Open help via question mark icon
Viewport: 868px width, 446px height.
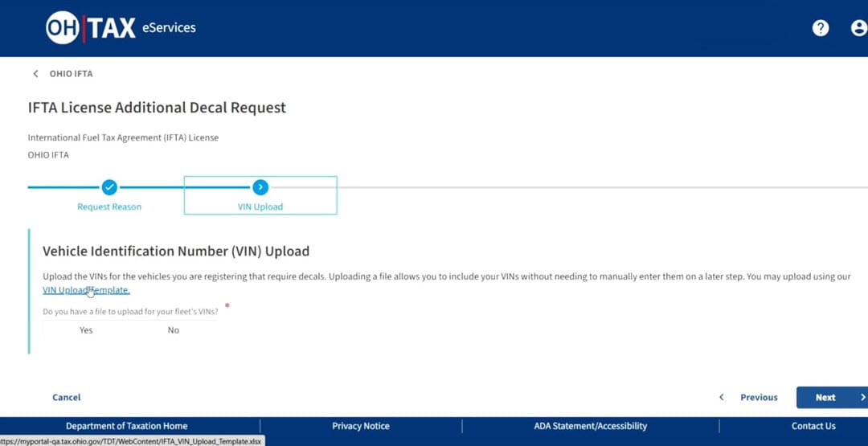820,28
